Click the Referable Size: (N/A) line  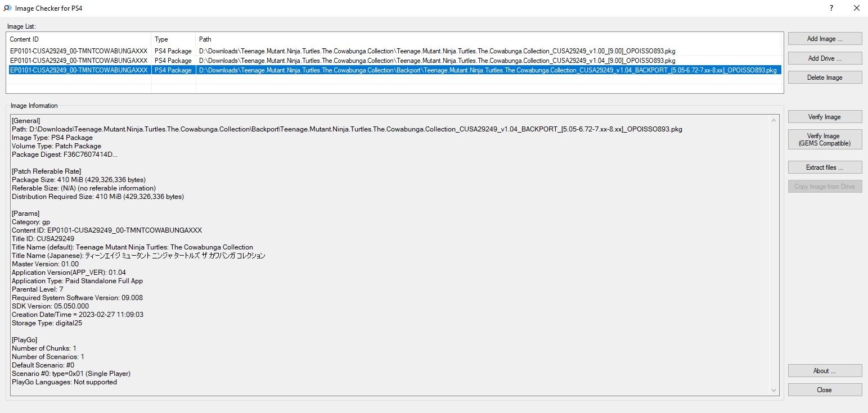84,188
